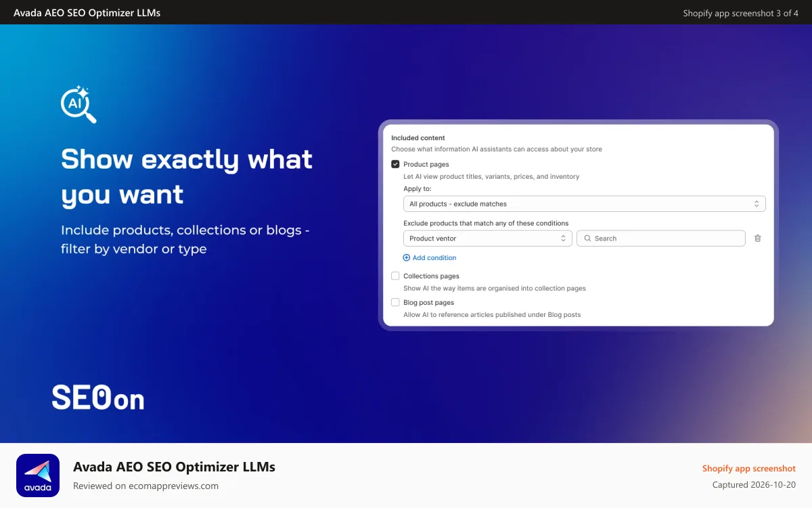This screenshot has width=812, height=508.
Task: Delete the condition with the trash icon
Action: (x=757, y=238)
